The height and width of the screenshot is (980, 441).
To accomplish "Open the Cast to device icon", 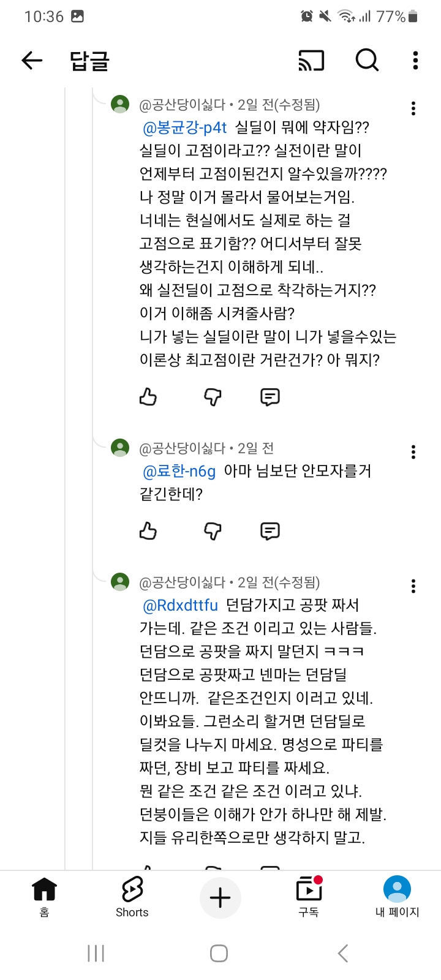I will click(311, 61).
